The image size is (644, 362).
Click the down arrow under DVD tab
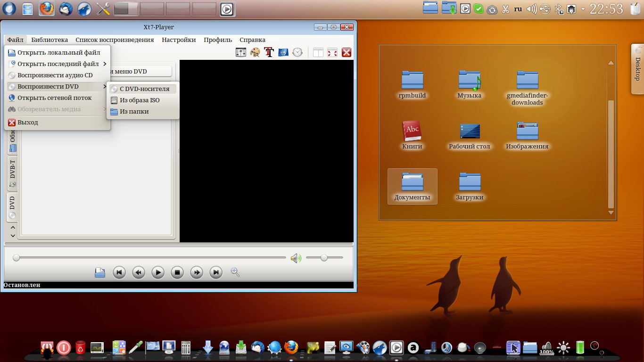pos(13,235)
